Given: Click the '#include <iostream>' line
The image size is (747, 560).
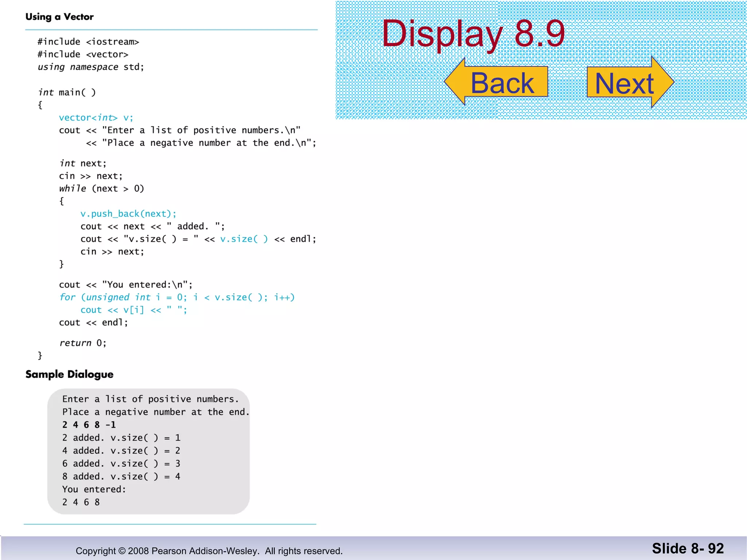Looking at the screenshot, I should coord(88,42).
